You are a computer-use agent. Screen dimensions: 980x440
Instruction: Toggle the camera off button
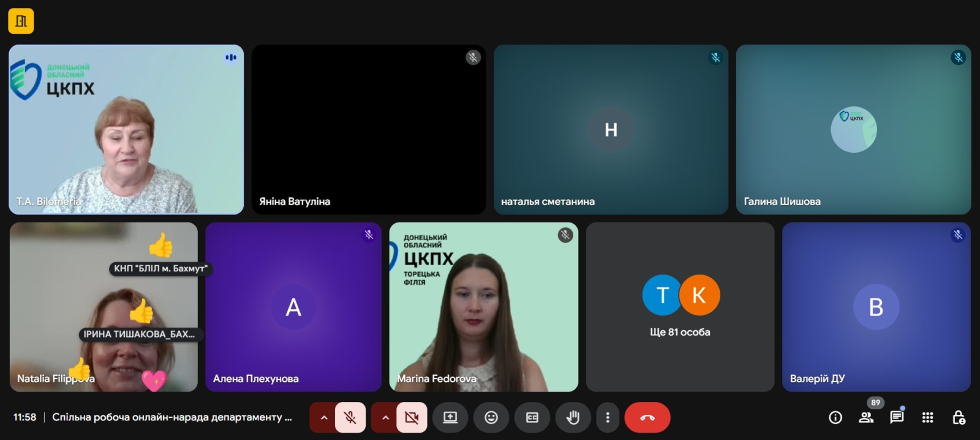tap(412, 417)
